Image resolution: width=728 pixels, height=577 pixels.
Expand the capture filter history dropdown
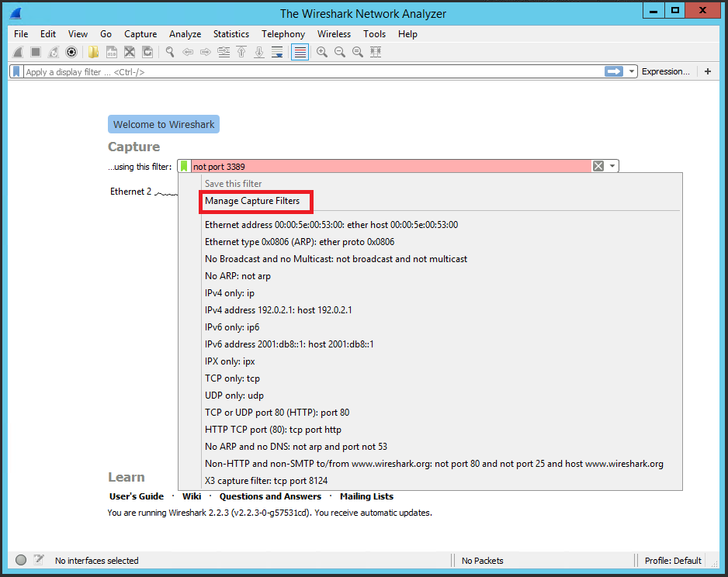tap(612, 166)
